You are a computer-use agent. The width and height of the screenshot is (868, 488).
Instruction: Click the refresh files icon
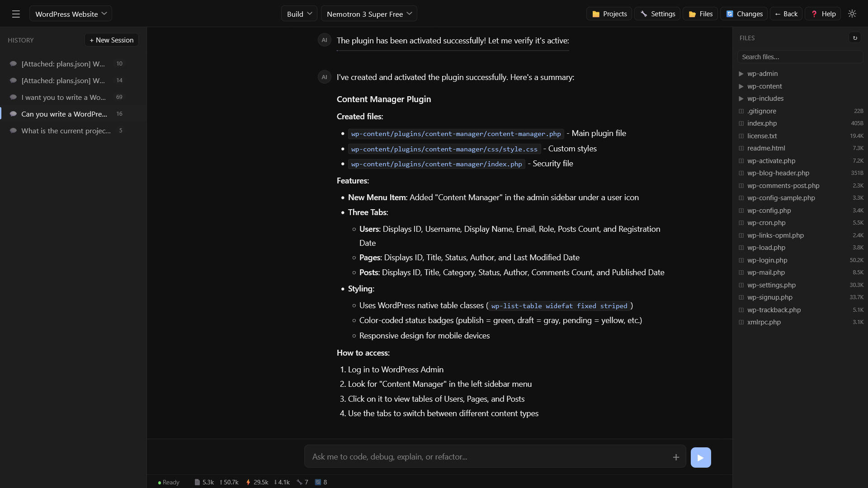click(855, 38)
